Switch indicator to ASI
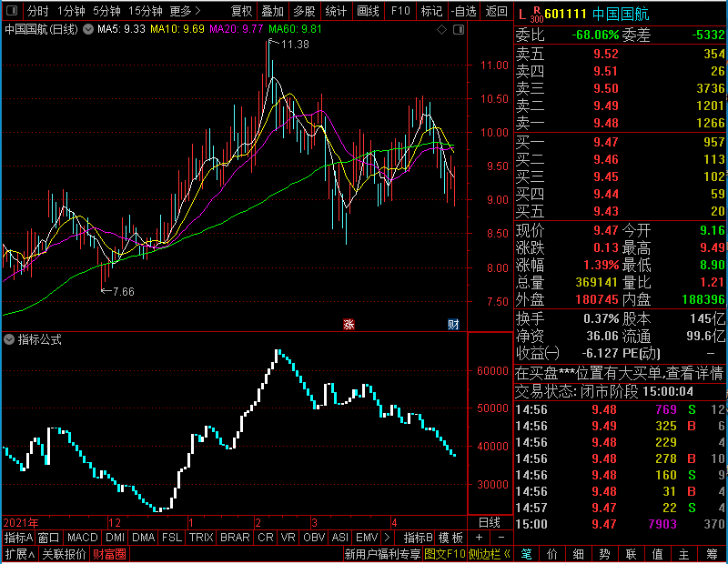 (339, 538)
